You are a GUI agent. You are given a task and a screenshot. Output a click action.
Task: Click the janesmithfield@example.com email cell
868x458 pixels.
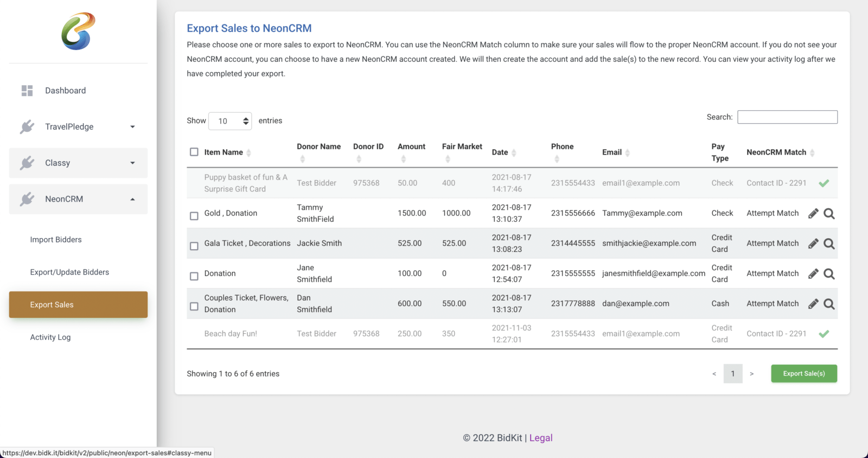pos(654,273)
